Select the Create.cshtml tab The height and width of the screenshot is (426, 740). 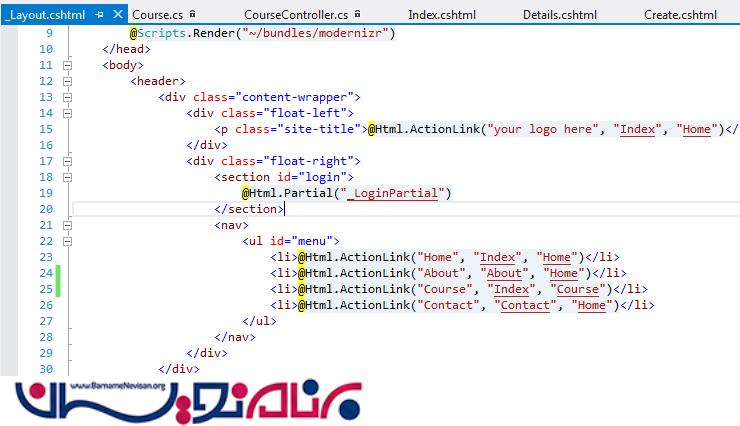(x=680, y=15)
